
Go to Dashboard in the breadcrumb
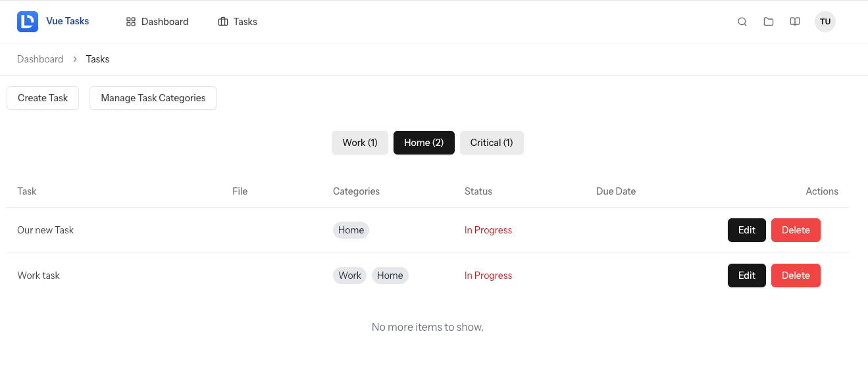(x=40, y=59)
